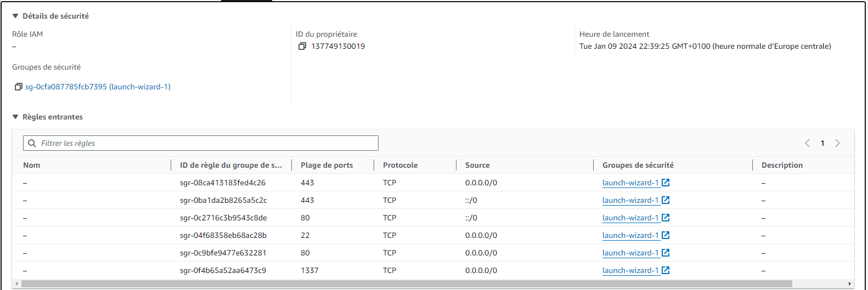Image resolution: width=868 pixels, height=290 pixels.
Task: Copy the owner ID 137749130019
Action: point(302,47)
